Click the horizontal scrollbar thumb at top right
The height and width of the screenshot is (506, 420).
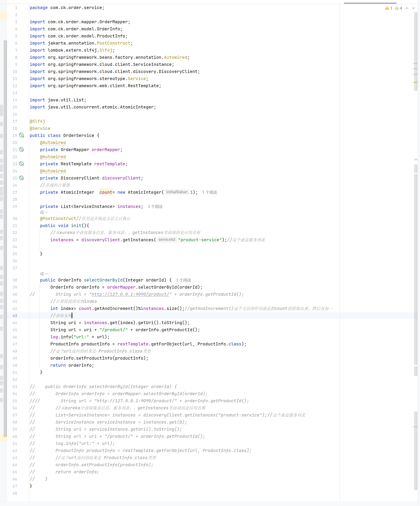coord(370,3)
